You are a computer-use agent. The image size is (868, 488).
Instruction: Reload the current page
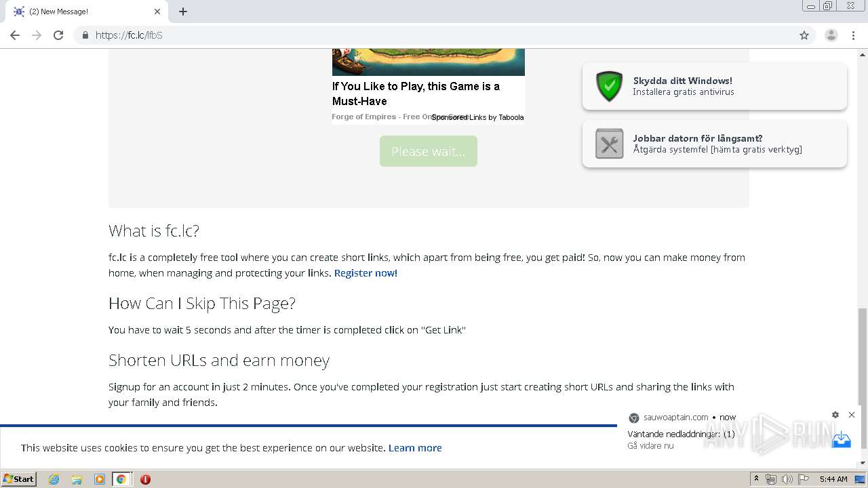click(x=58, y=35)
